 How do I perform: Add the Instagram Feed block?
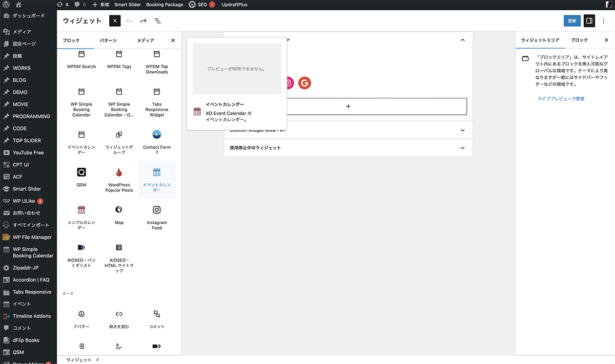157,217
